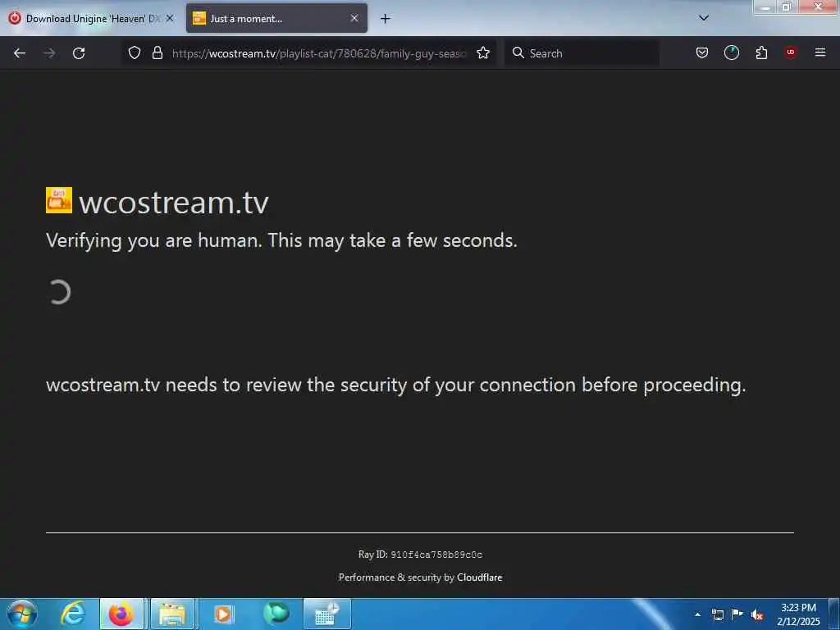This screenshot has height=630, width=840.
Task: Open the circular profile toolbar icon
Action: pos(732,52)
